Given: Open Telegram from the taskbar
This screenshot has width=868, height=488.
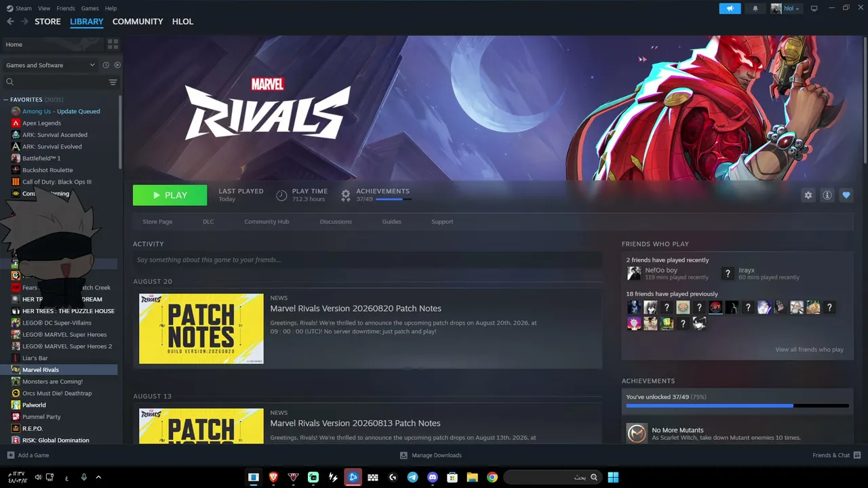Looking at the screenshot, I should [x=412, y=477].
